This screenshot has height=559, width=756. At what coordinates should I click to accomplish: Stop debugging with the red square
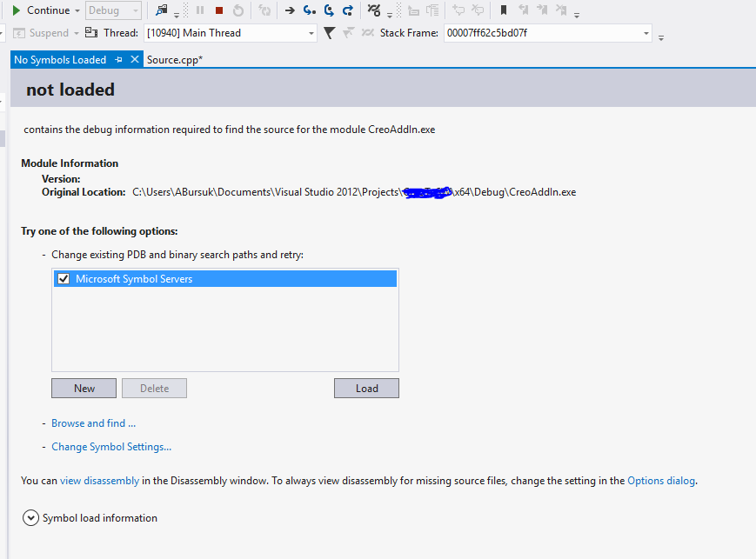[x=219, y=10]
